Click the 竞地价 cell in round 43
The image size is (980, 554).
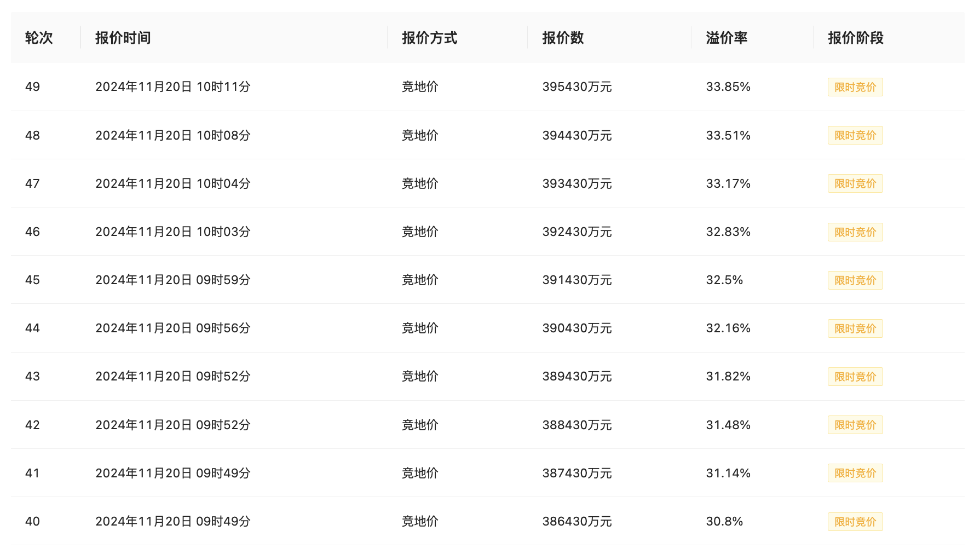point(420,376)
